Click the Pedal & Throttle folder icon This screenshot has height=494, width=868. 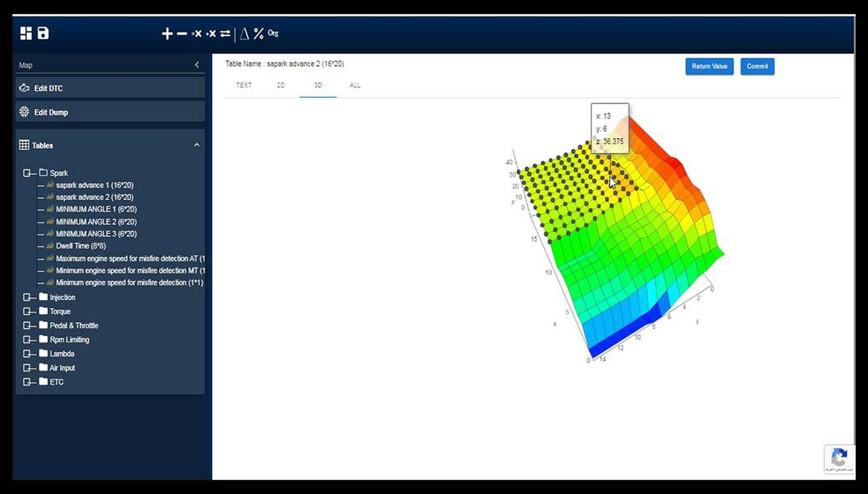43,325
